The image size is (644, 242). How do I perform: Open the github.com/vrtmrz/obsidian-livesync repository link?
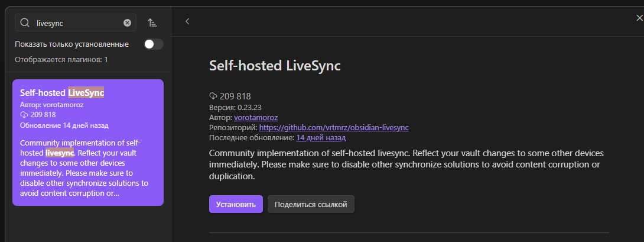point(334,128)
